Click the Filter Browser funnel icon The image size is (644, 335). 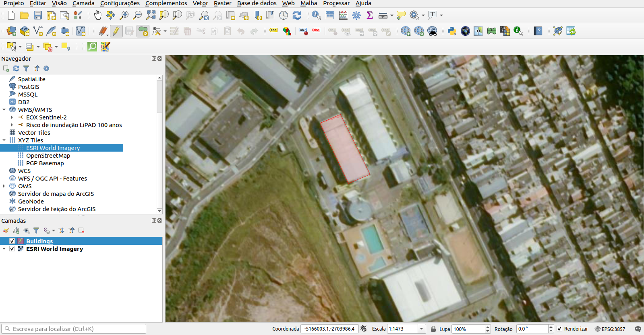coord(26,68)
